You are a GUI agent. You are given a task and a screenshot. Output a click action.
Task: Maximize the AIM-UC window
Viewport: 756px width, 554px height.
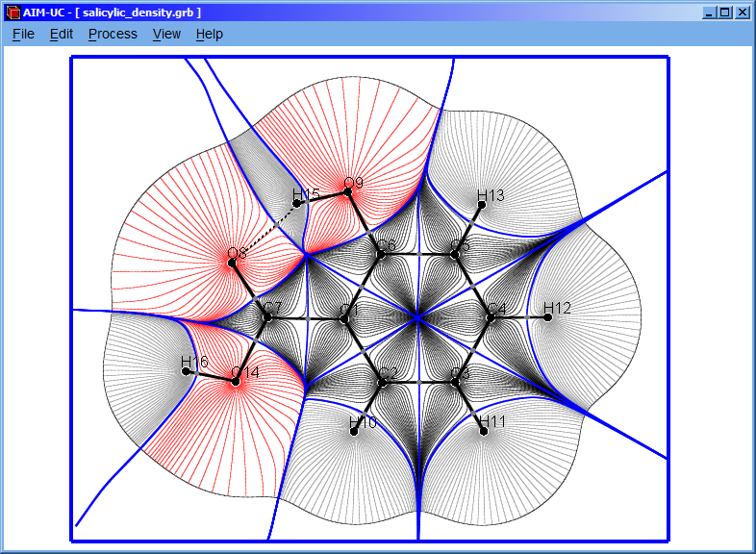(x=725, y=13)
